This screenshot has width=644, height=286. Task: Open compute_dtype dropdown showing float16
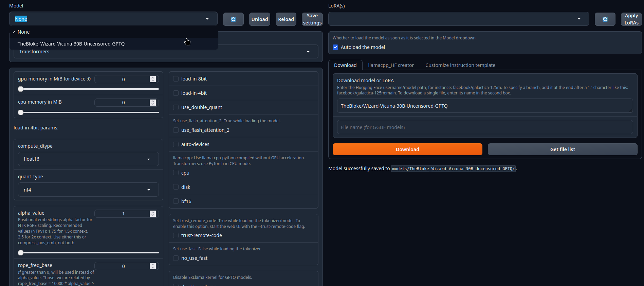pos(88,159)
